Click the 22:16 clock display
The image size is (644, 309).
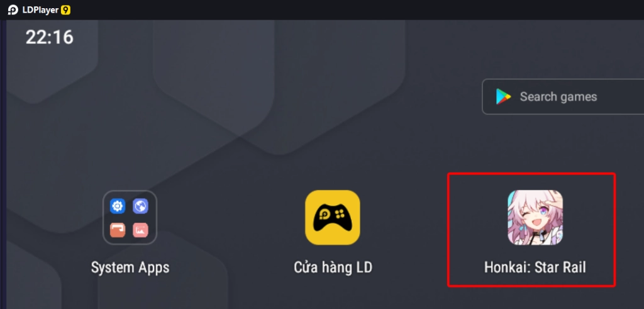point(49,37)
